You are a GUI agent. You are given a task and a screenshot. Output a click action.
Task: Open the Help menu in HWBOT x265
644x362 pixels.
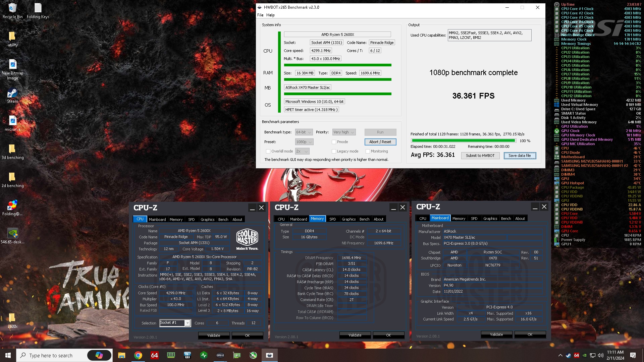pyautogui.click(x=270, y=15)
